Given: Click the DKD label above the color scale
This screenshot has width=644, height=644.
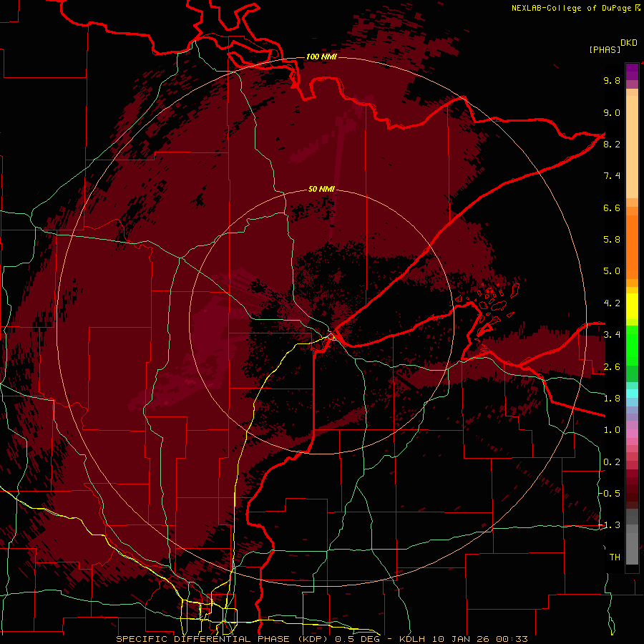Looking at the screenshot, I should (x=629, y=43).
